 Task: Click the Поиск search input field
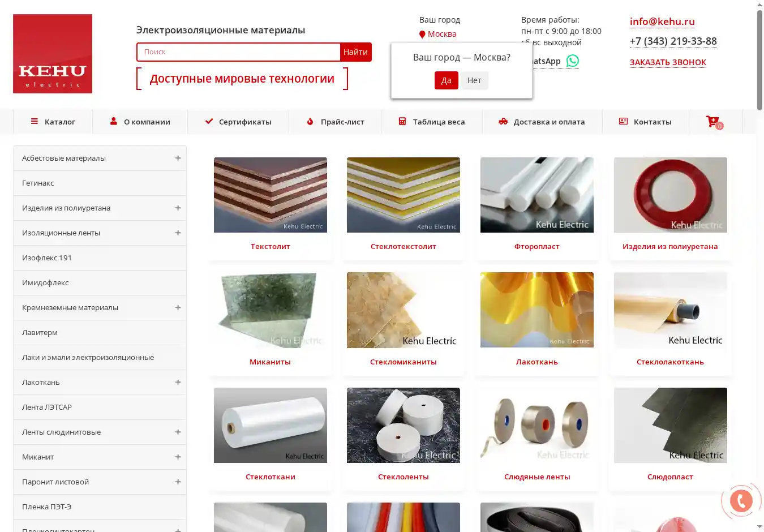(x=238, y=52)
